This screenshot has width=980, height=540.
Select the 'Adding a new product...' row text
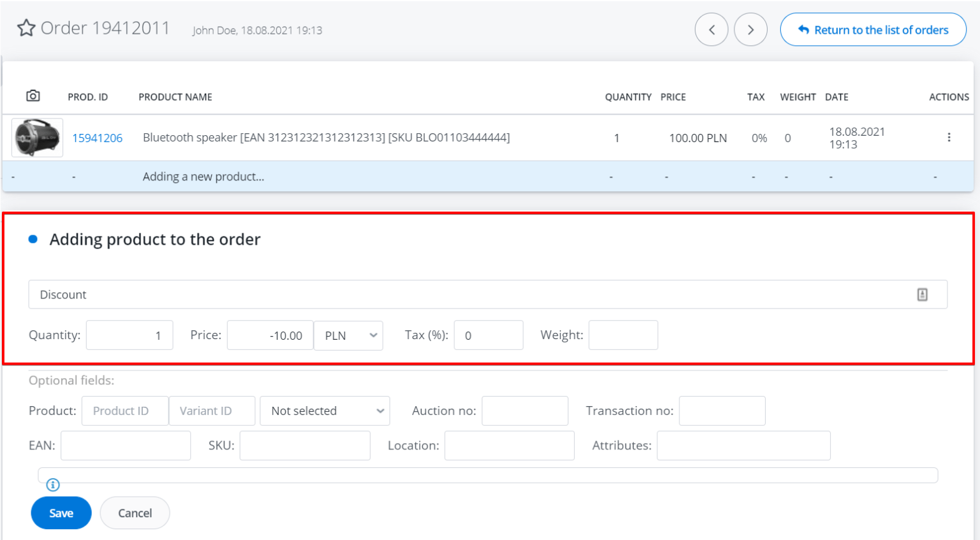(204, 177)
